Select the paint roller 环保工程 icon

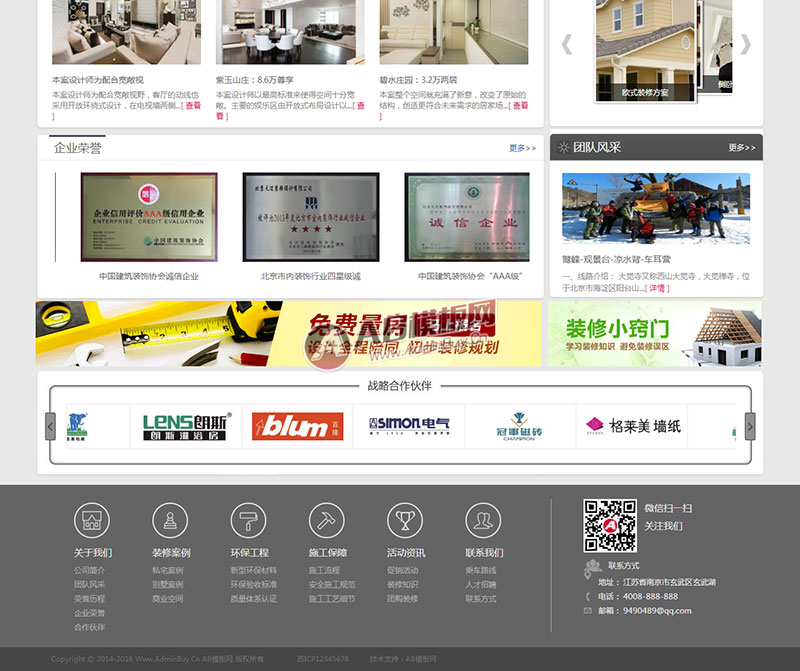click(248, 520)
